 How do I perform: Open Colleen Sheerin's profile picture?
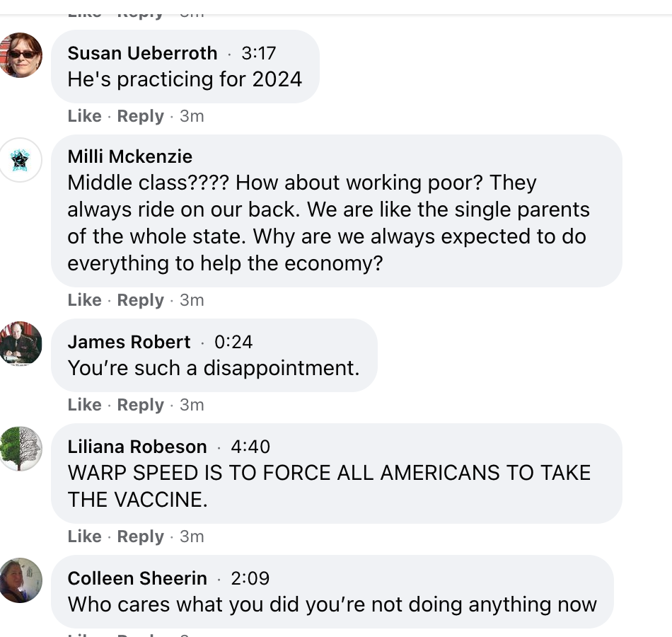pos(21,580)
